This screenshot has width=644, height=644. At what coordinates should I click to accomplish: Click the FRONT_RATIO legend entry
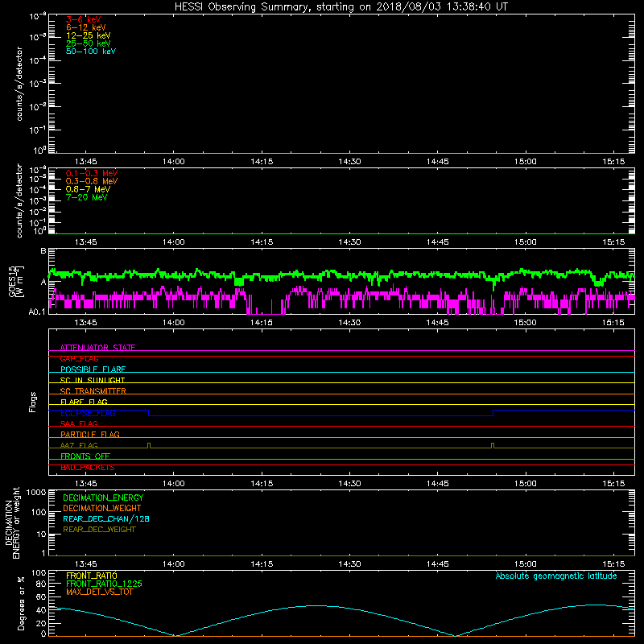click(92, 576)
